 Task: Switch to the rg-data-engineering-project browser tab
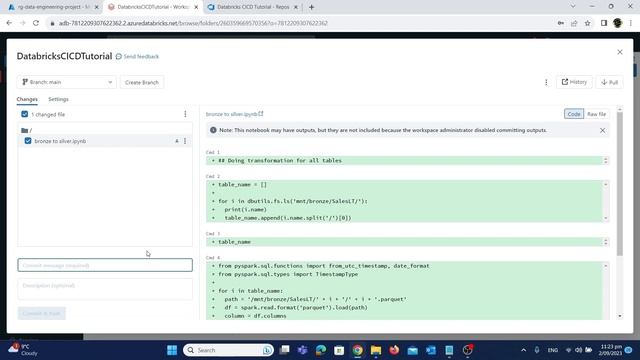[x=53, y=7]
